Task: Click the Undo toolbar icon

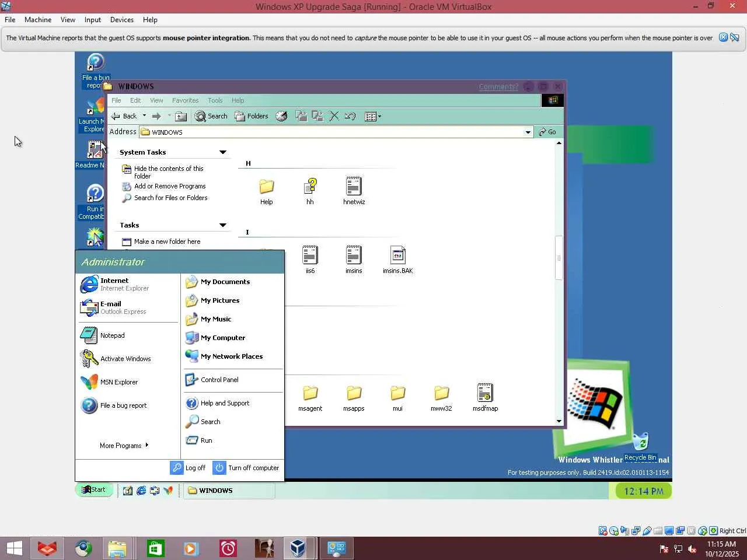Action: pos(350,116)
